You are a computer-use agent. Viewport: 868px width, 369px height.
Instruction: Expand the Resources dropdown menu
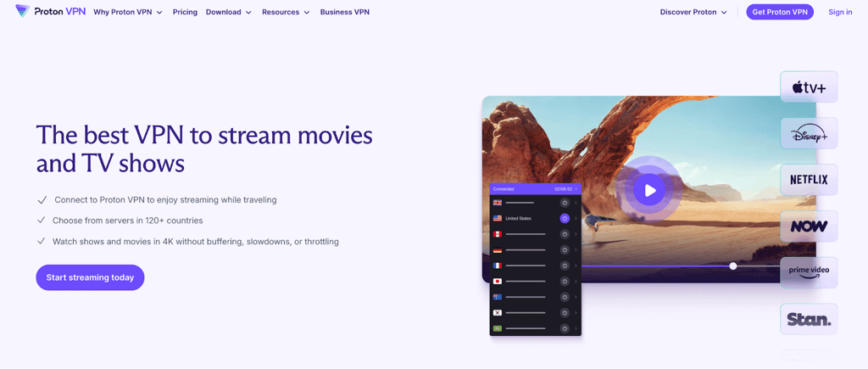tap(286, 12)
